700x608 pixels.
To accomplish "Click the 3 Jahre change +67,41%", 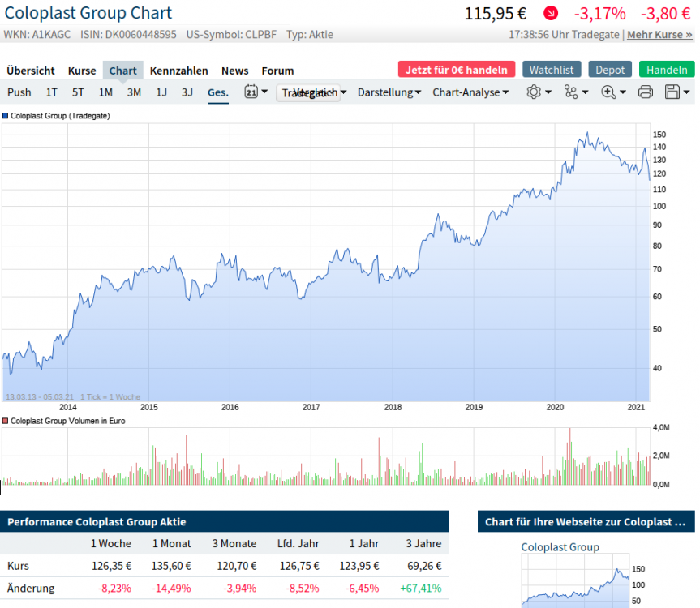I will [x=420, y=589].
